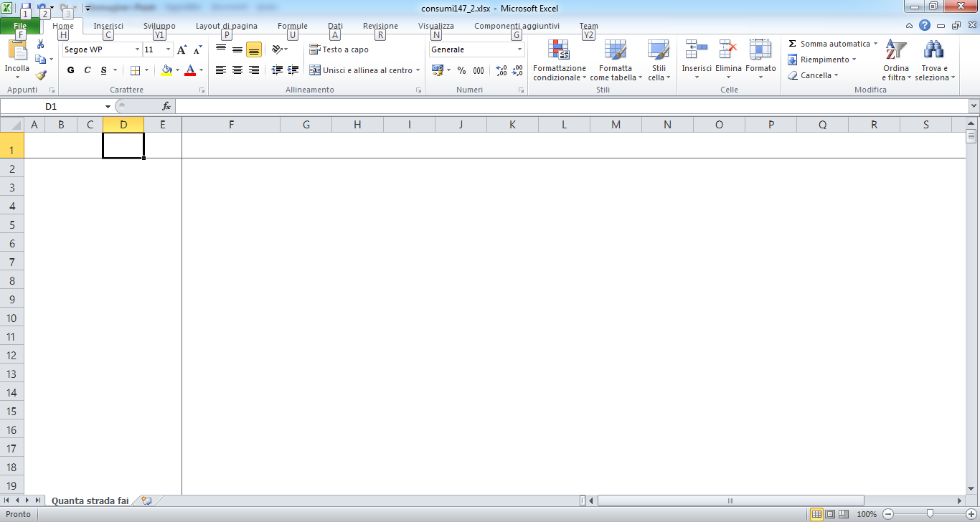
Task: Click the font color A swatch
Action: [x=190, y=70]
